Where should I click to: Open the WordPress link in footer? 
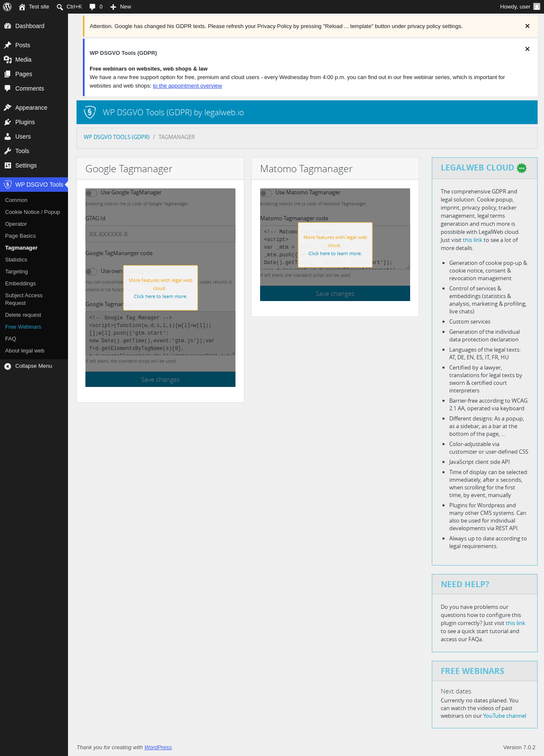[x=158, y=747]
